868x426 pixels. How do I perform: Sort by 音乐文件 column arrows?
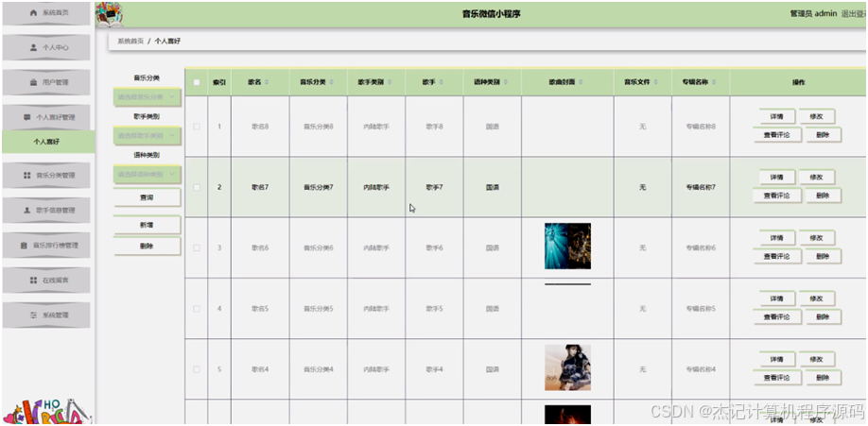[655, 82]
